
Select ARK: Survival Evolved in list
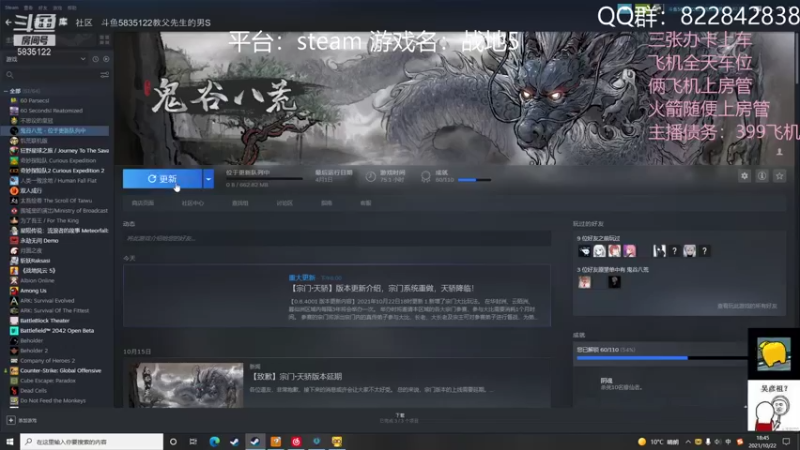pos(47,301)
